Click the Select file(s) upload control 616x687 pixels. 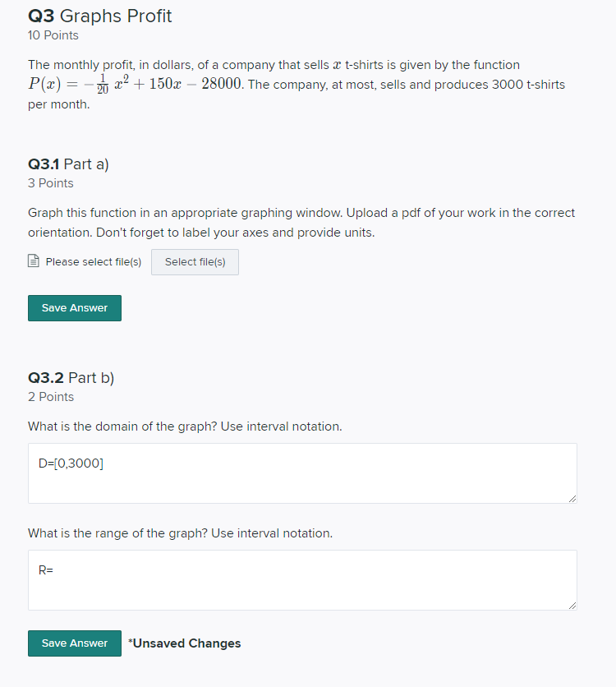click(195, 261)
